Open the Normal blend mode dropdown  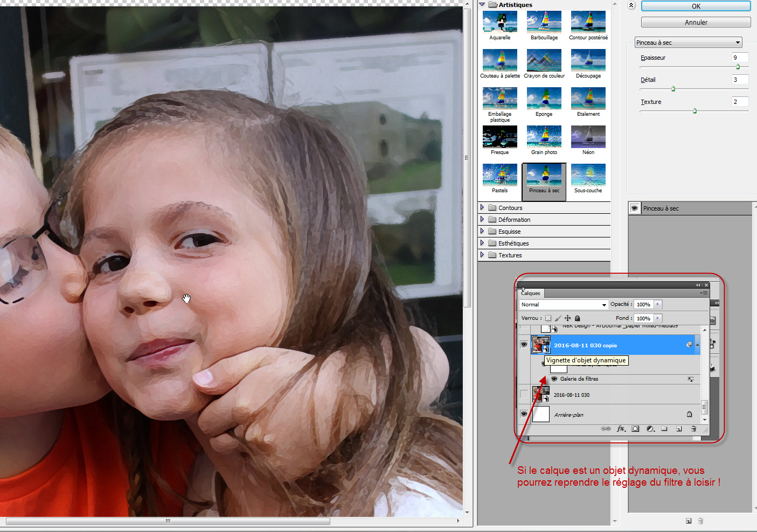click(x=564, y=304)
